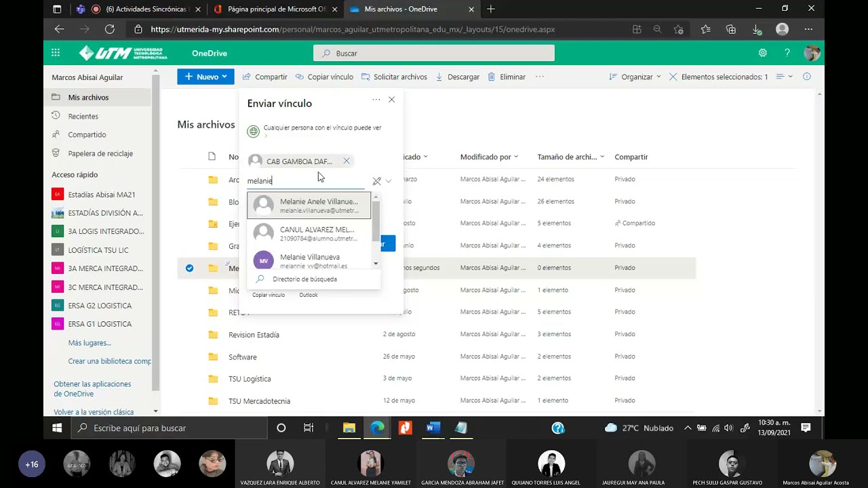Open the Office app launcher waffle
This screenshot has width=868, height=488.
(x=56, y=53)
